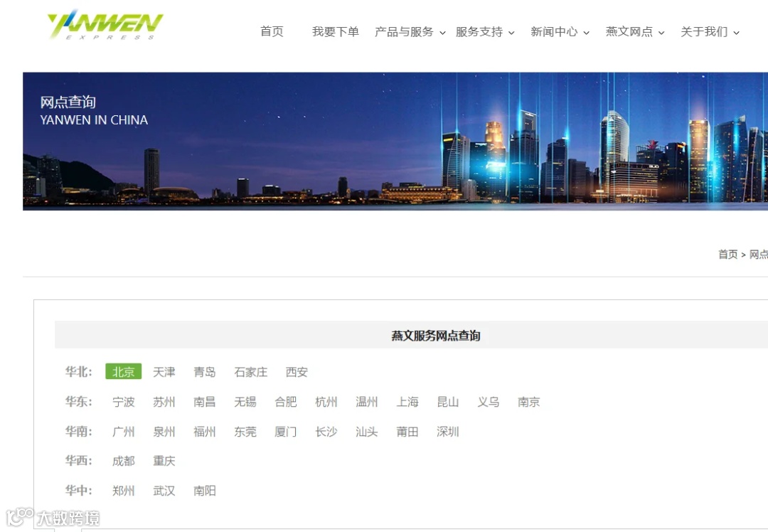The width and height of the screenshot is (768, 532).
Task: Select 苏州 city
Action: pos(164,402)
